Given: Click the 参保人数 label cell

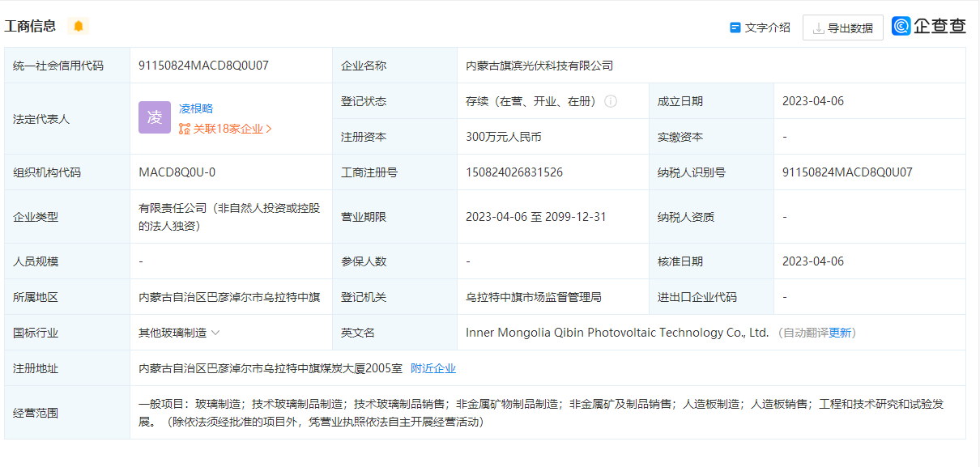Looking at the screenshot, I should pyautogui.click(x=394, y=261).
